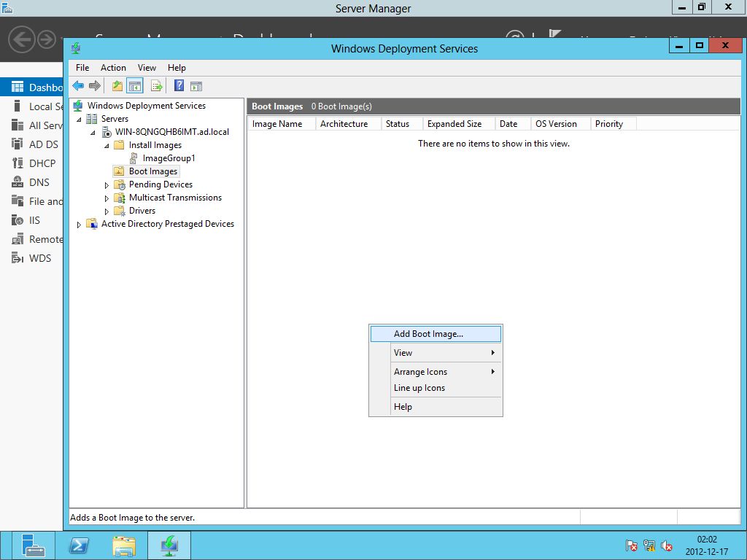Sort by the Expanded Size column
Viewport: 747px width, 560px height.
coord(459,124)
